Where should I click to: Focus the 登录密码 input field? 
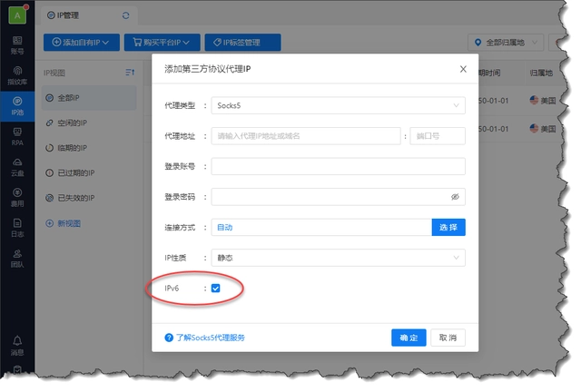[338, 197]
